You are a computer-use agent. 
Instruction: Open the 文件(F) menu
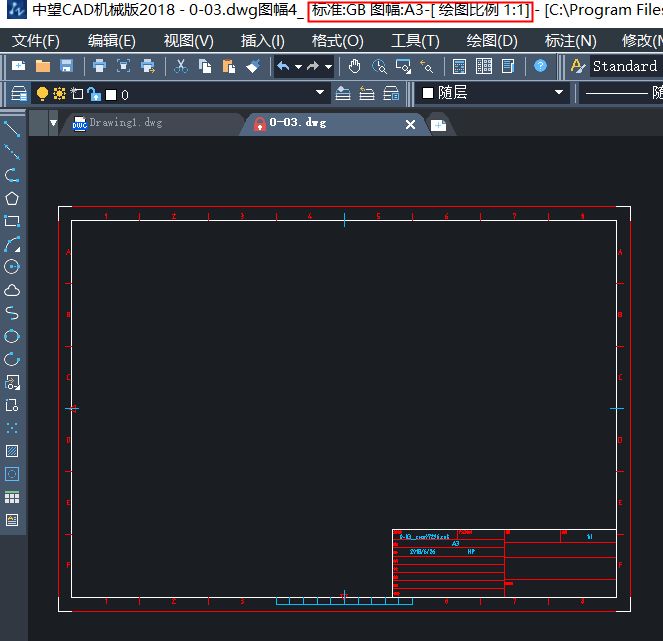point(36,41)
